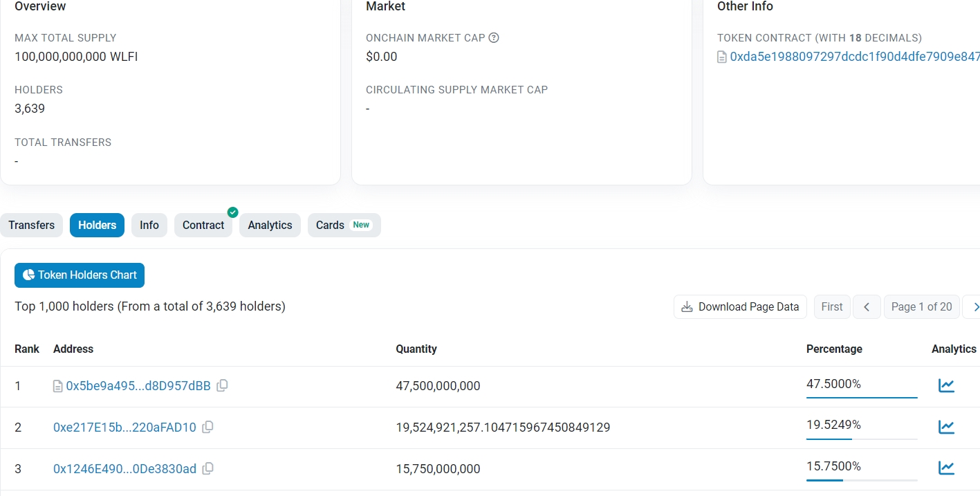This screenshot has height=496, width=980.
Task: Click Download Page Data button
Action: [740, 306]
